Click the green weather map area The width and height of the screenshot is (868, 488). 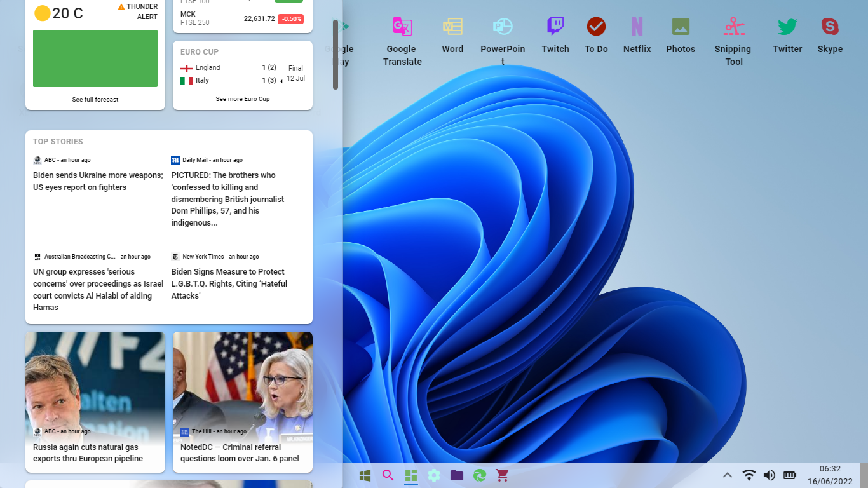(95, 58)
